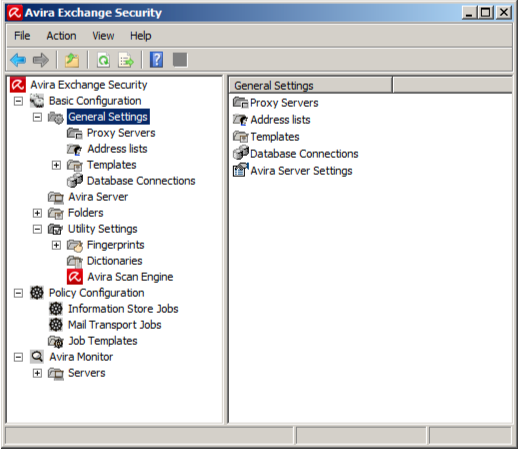Maximize the Avira Exchange Security window
519x449 pixels.
tap(486, 13)
